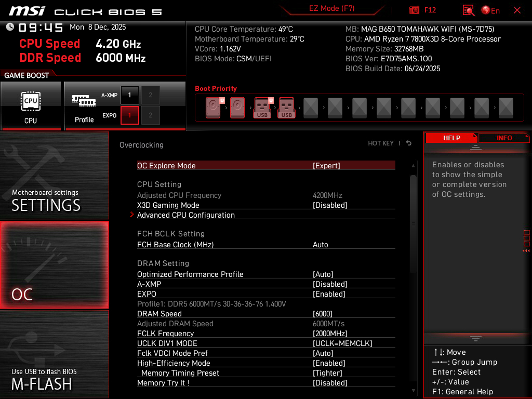
Task: Click the date Mon 8 Dec, 2025
Action: click(98, 27)
